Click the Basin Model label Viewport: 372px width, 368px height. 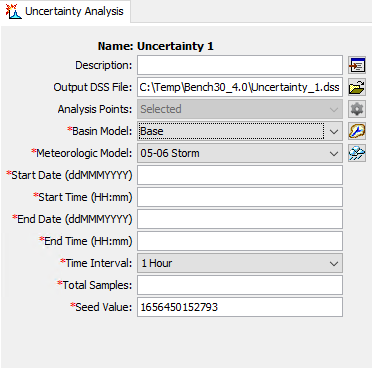[x=100, y=131]
